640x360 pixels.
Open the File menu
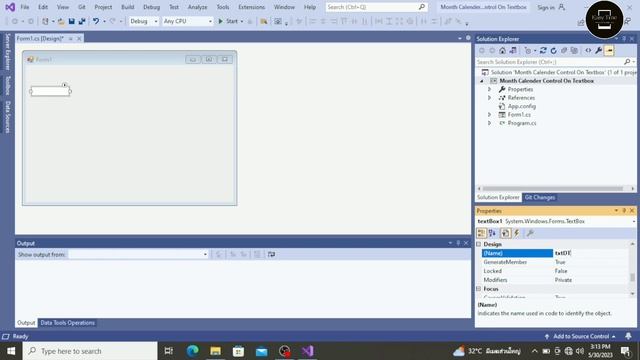(x=25, y=7)
